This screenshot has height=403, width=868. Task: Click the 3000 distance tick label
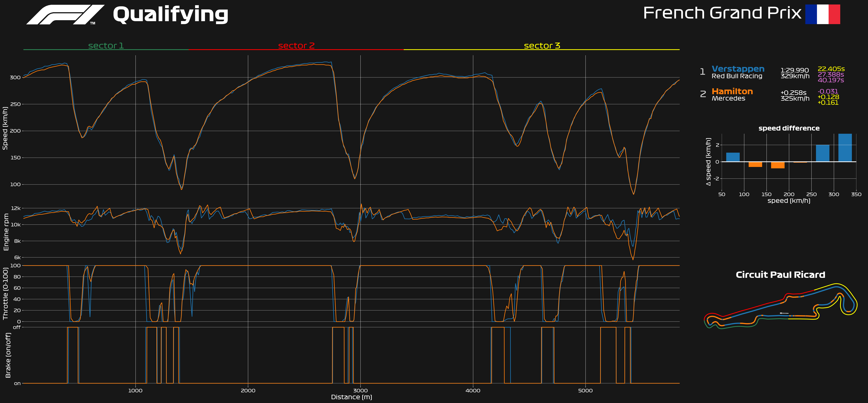tap(360, 391)
